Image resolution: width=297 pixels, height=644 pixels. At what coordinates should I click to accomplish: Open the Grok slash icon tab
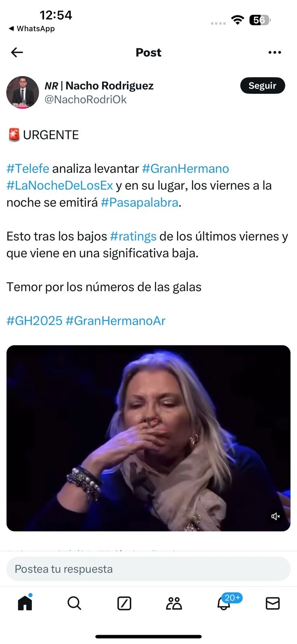(x=124, y=603)
